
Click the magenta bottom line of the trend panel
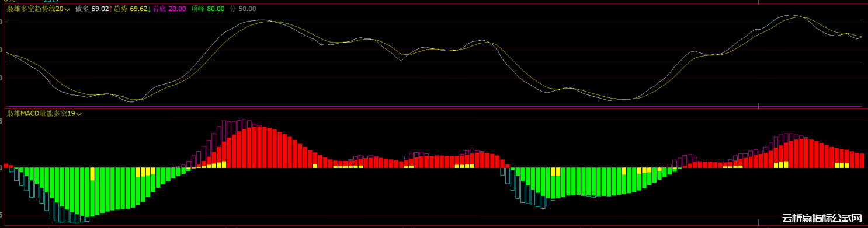pos(434,106)
